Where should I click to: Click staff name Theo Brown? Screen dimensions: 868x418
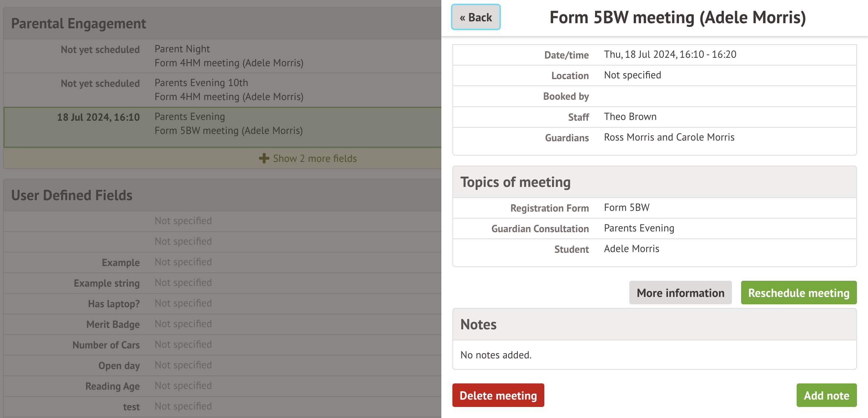630,117
